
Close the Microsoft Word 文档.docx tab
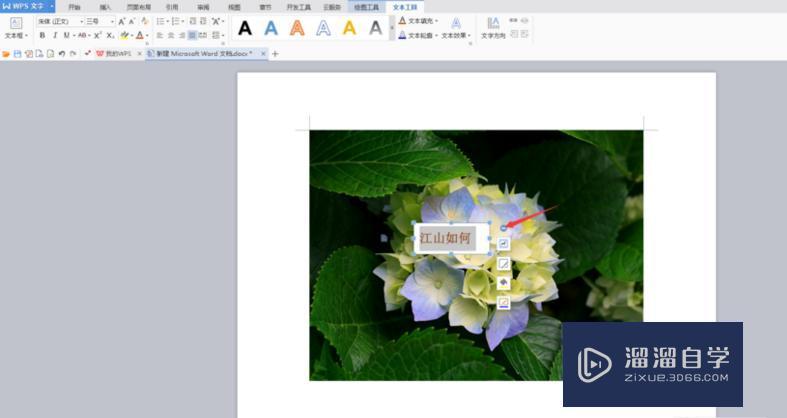click(x=263, y=54)
